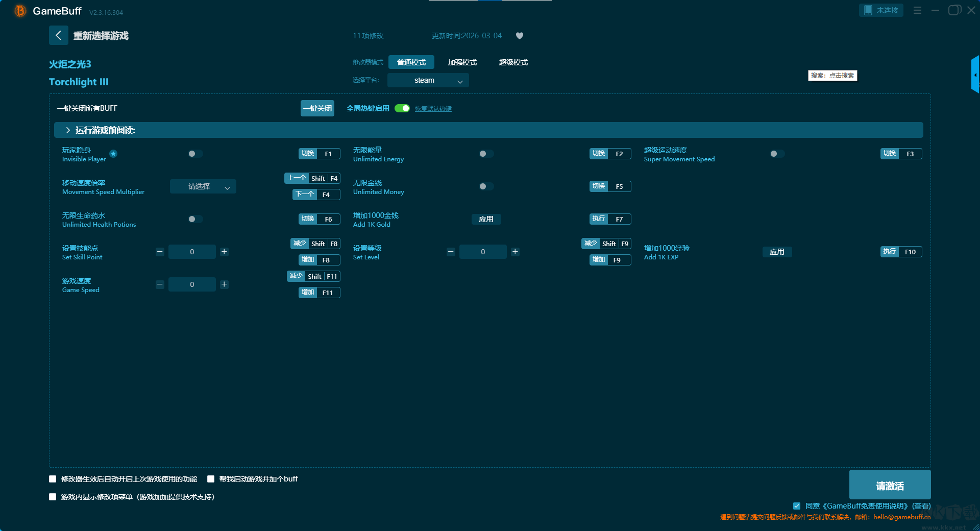The width and height of the screenshot is (980, 531).
Task: Click the star badge beside Invisible Player
Action: pos(113,154)
